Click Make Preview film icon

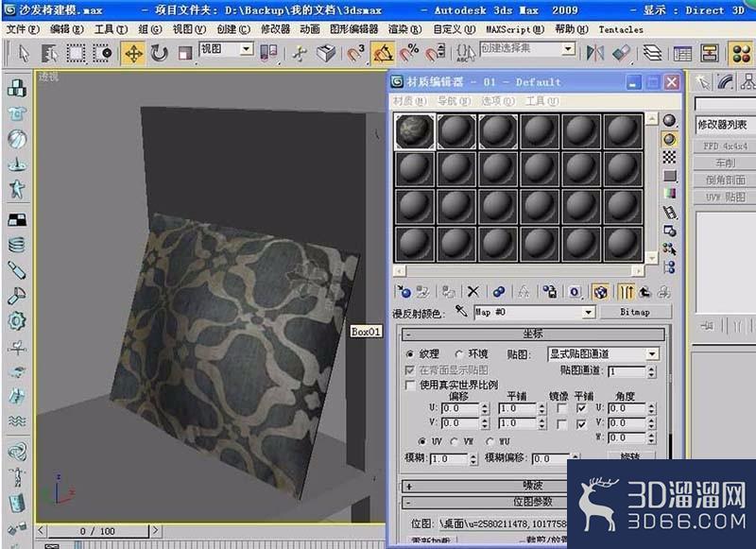click(669, 212)
